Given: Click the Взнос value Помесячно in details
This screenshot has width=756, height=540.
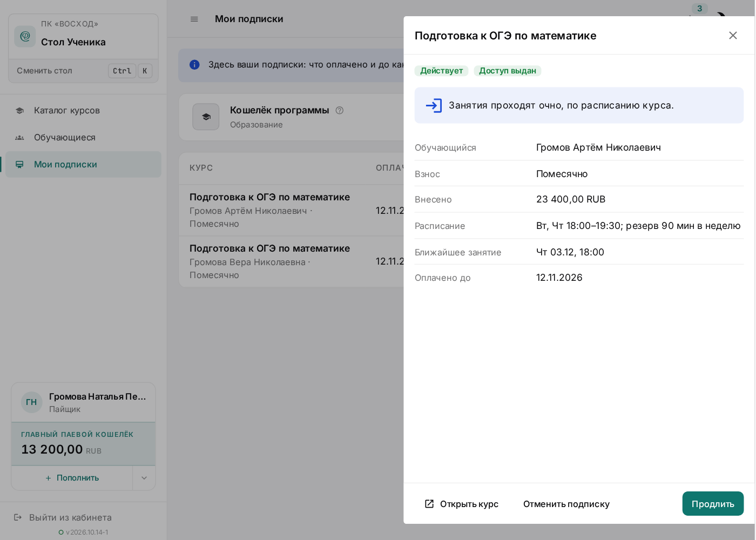Looking at the screenshot, I should pos(562,174).
